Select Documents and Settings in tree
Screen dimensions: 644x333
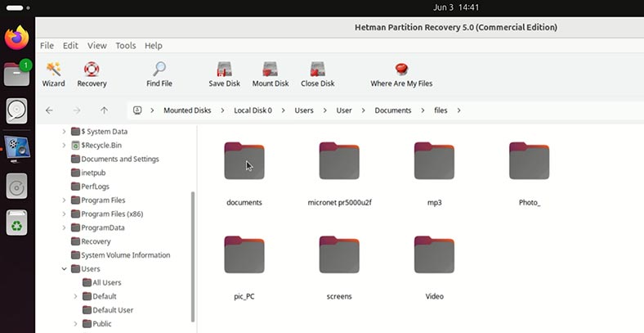[115, 159]
